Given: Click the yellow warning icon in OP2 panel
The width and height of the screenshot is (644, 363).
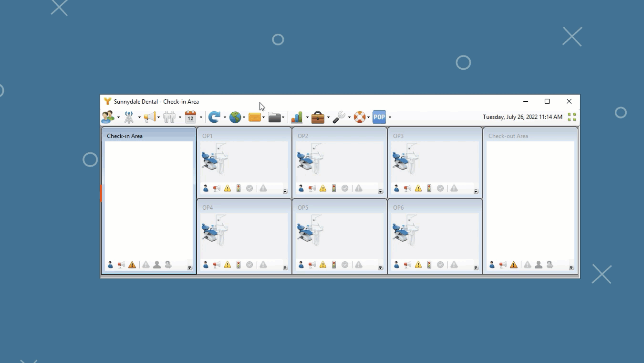Looking at the screenshot, I should tap(323, 189).
